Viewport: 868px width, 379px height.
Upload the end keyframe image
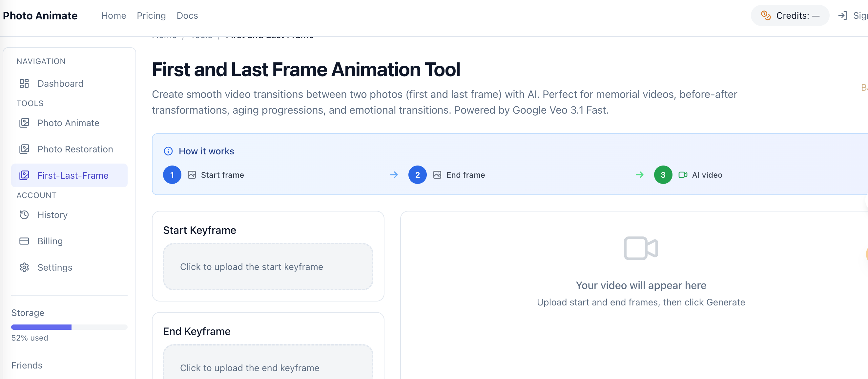pos(268,362)
